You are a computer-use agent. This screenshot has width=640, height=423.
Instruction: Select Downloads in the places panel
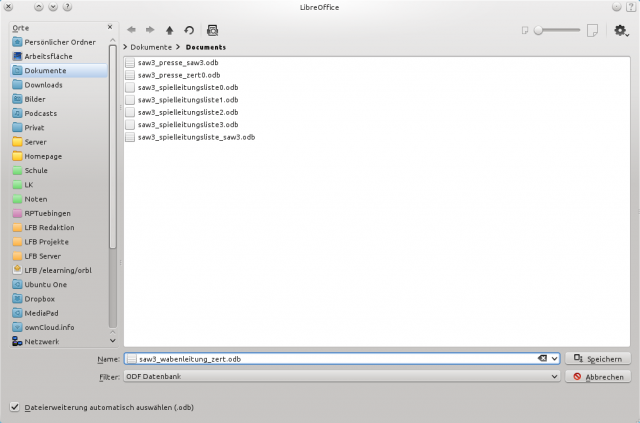43,85
